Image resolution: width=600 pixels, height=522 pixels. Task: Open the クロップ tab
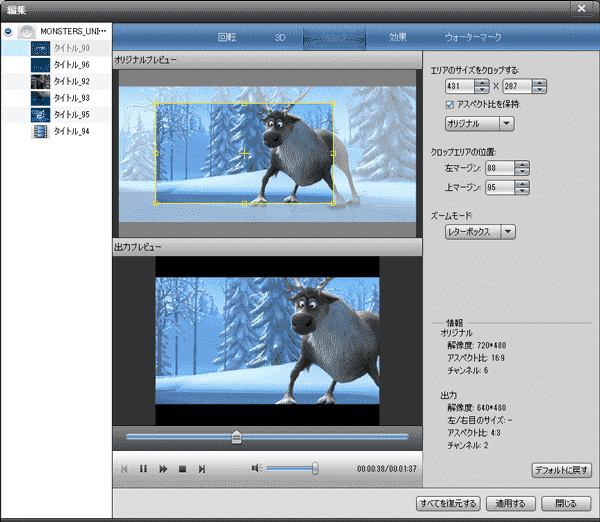tap(334, 38)
